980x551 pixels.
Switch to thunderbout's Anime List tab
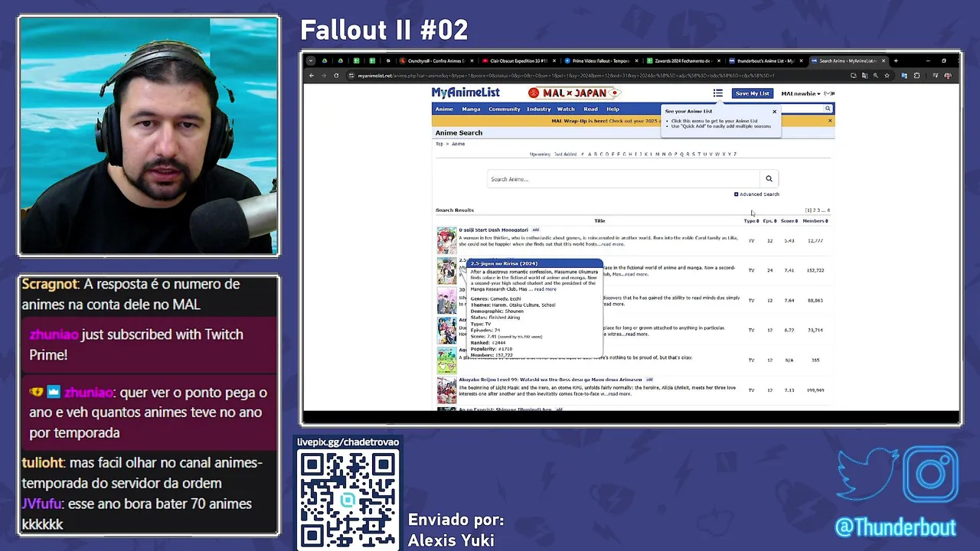[x=764, y=60]
